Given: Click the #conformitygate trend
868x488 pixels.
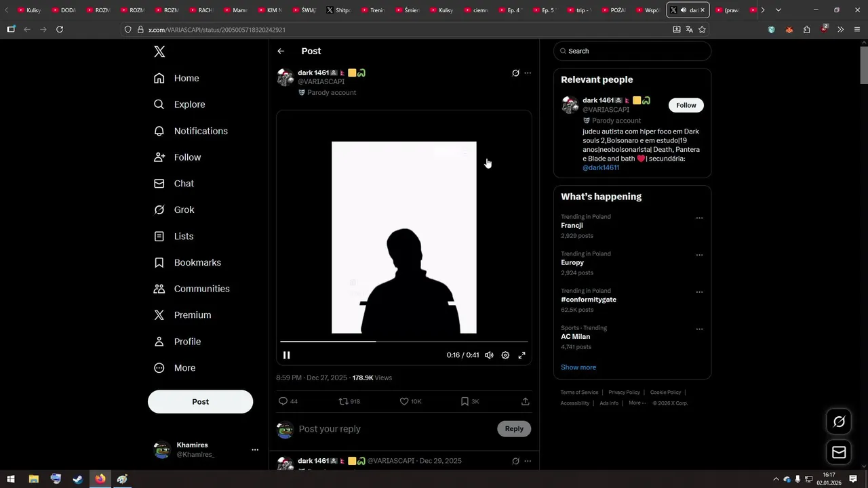Looking at the screenshot, I should coord(589,300).
